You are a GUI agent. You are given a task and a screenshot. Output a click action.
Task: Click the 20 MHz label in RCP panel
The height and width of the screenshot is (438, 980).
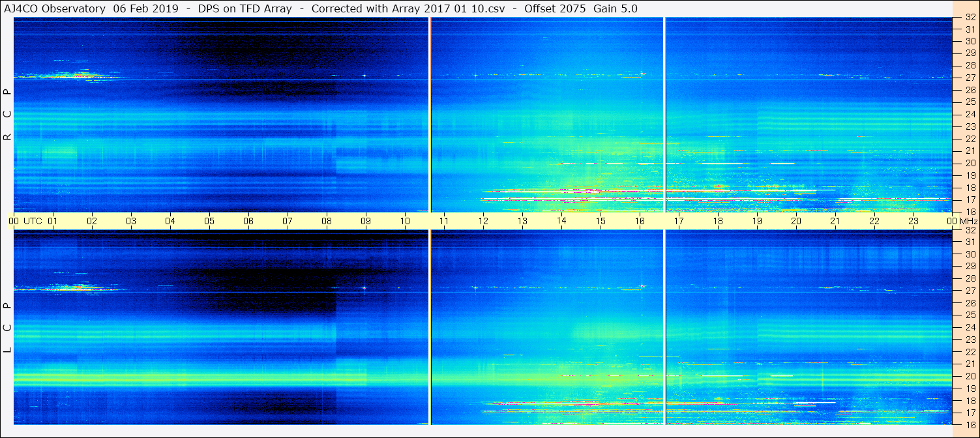[x=970, y=163]
